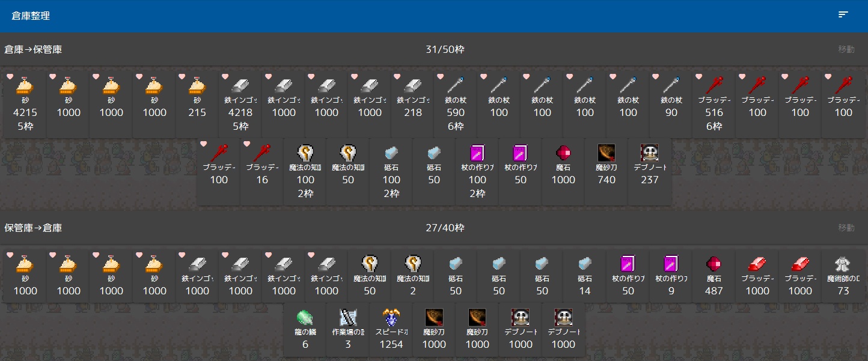868x361 pixels.
Task: Select the 魔術師 robe item showing 73
Action: click(x=843, y=276)
